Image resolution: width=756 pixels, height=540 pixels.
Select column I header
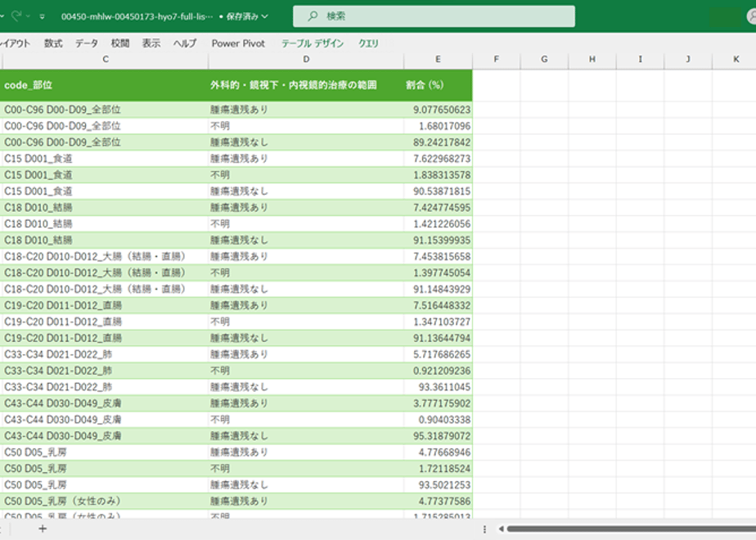pyautogui.click(x=641, y=59)
